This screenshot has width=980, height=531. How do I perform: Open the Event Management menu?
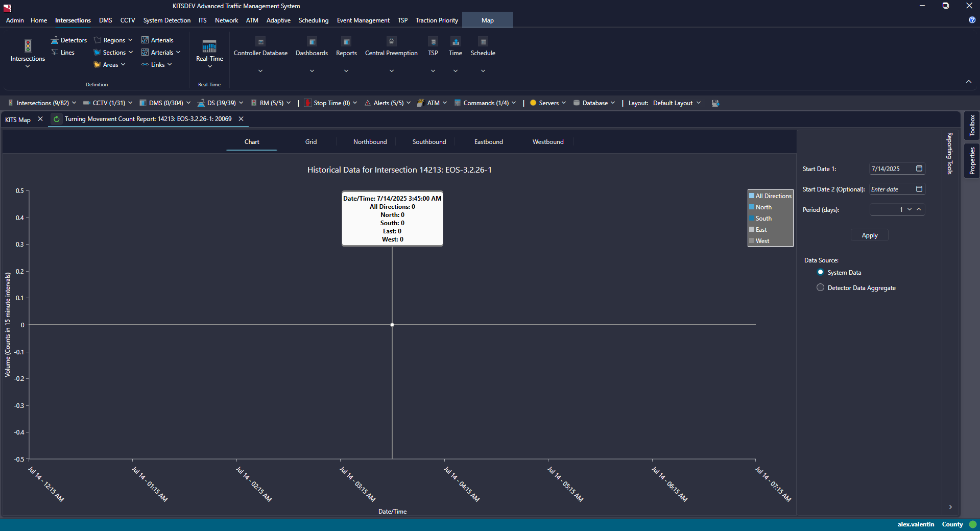pyautogui.click(x=363, y=20)
